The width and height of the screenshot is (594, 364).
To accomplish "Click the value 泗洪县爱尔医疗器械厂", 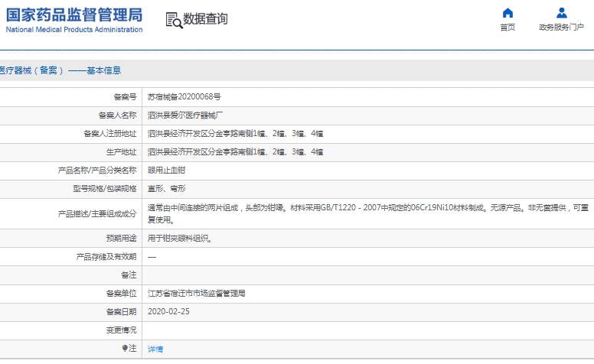I will point(185,115).
